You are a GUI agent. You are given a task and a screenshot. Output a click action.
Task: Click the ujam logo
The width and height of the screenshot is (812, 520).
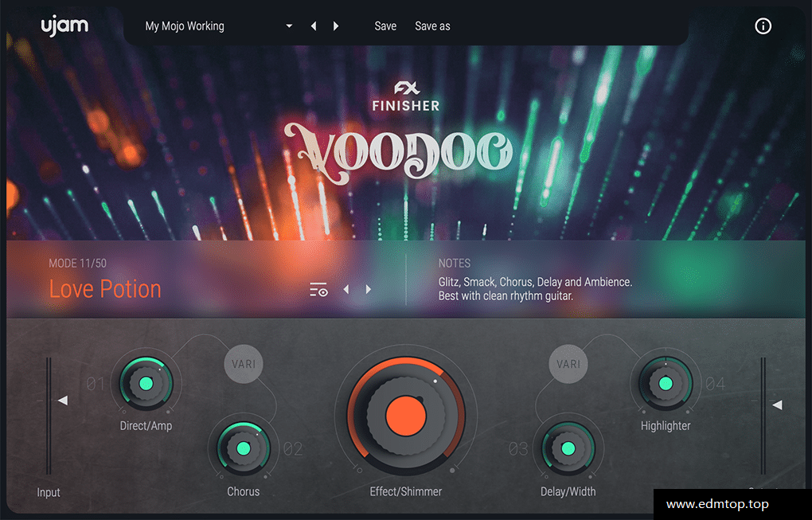coord(64,25)
